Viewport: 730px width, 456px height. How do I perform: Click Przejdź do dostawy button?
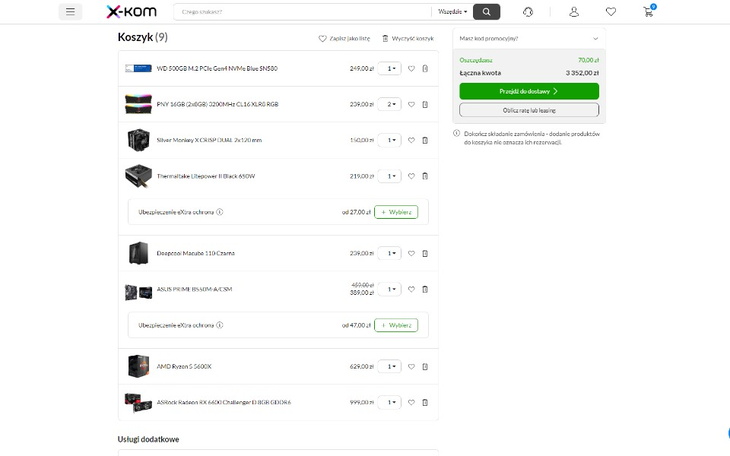[x=529, y=91]
